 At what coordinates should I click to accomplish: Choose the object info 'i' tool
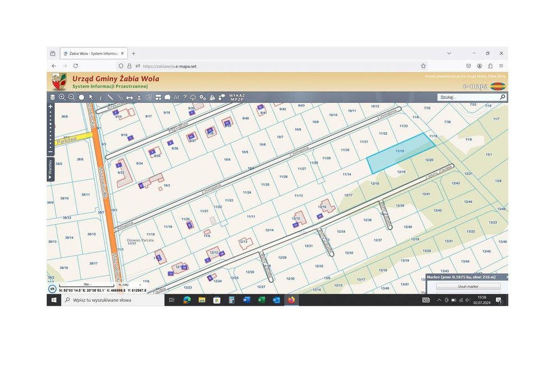(101, 97)
